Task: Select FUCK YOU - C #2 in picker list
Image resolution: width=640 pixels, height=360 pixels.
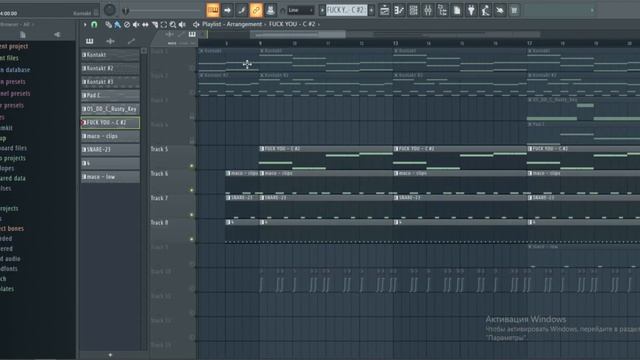Action: [x=110, y=122]
